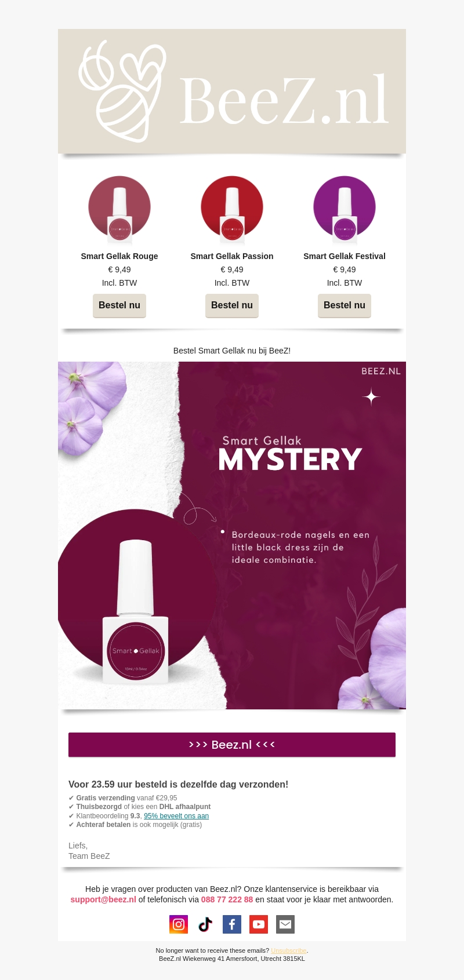Click Bestel nu under Smart Gellak Rouge
This screenshot has height=980, width=464.
click(x=119, y=305)
